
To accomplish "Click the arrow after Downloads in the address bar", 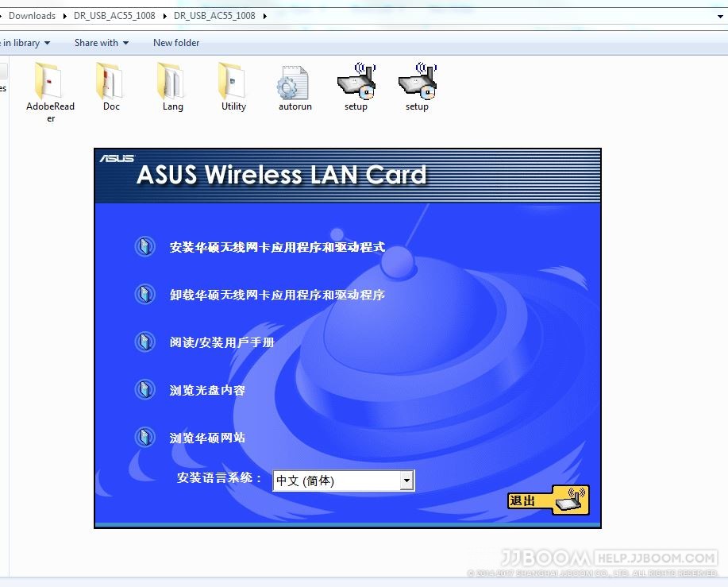I will point(64,16).
